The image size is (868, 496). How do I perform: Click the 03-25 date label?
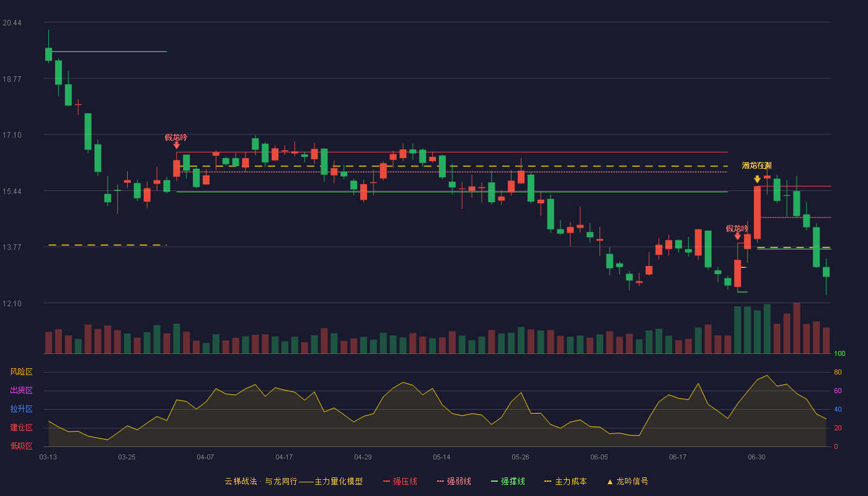(x=126, y=457)
